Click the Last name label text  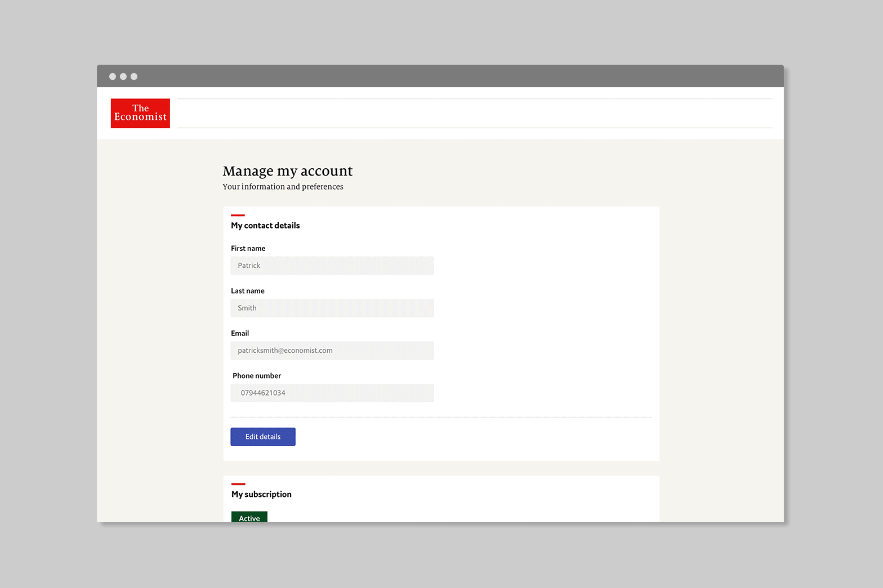[x=247, y=291]
